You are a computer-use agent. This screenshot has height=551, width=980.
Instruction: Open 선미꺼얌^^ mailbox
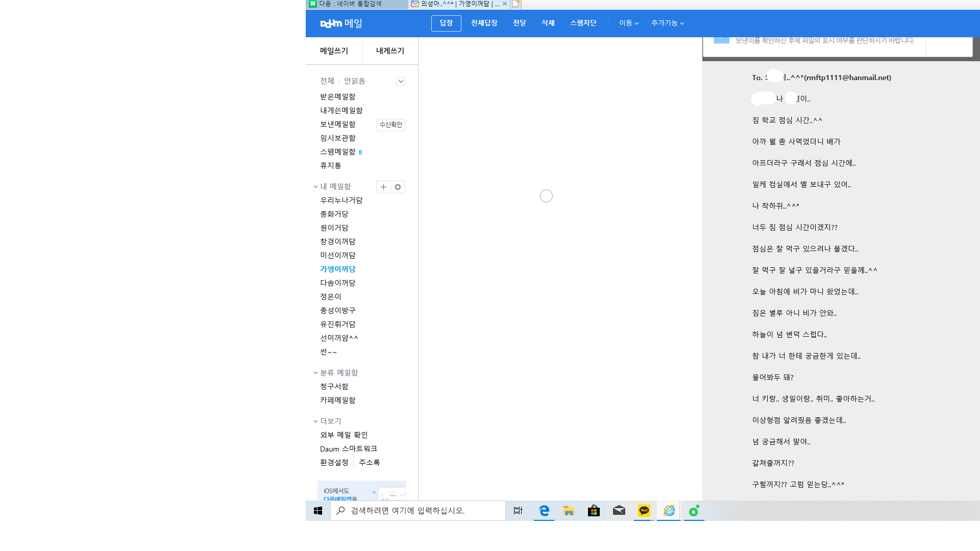(x=339, y=338)
